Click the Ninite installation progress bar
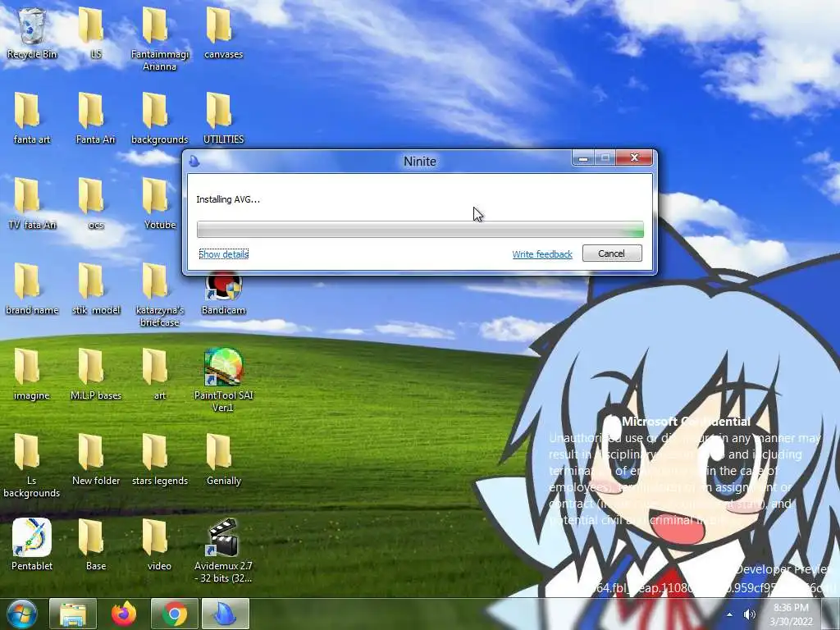The image size is (840, 630). [x=420, y=230]
